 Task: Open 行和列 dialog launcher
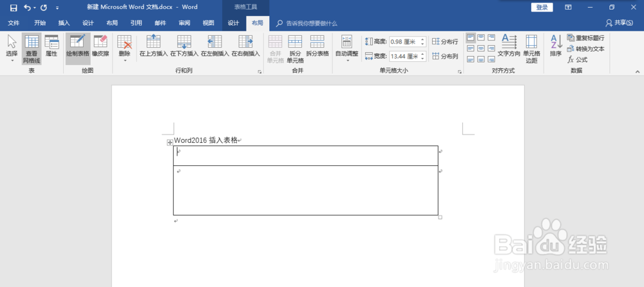click(x=259, y=71)
